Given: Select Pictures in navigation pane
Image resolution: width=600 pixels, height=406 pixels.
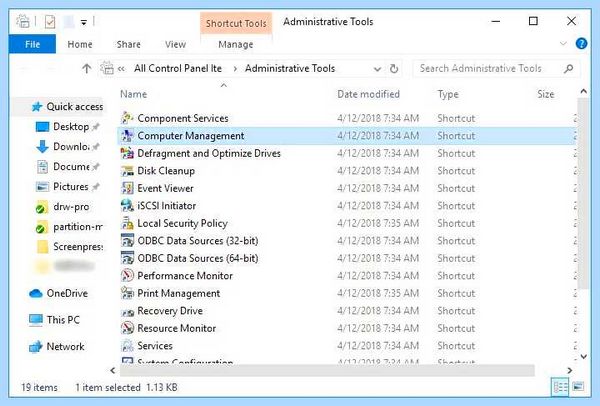Looking at the screenshot, I should coord(71,186).
